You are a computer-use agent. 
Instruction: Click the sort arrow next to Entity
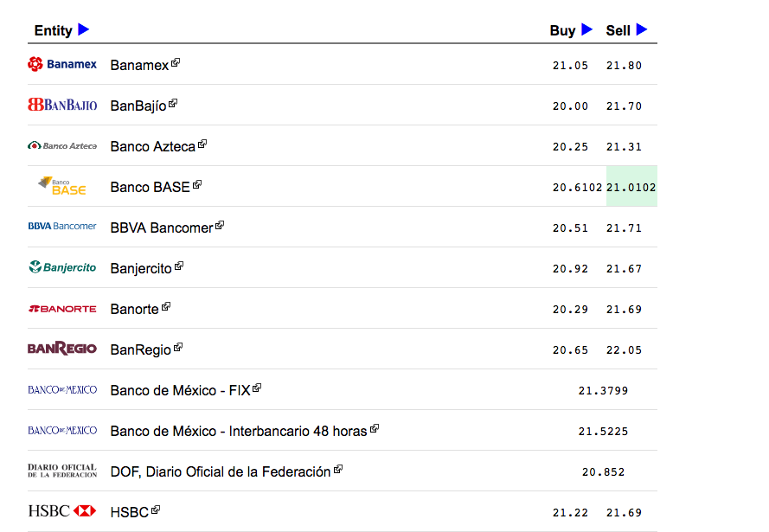(x=83, y=29)
